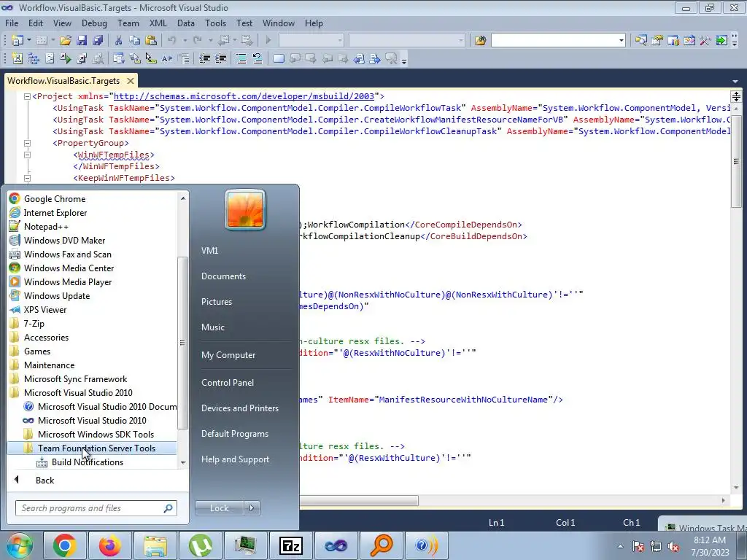
Task: Click the volume icon in system tray
Action: [673, 547]
